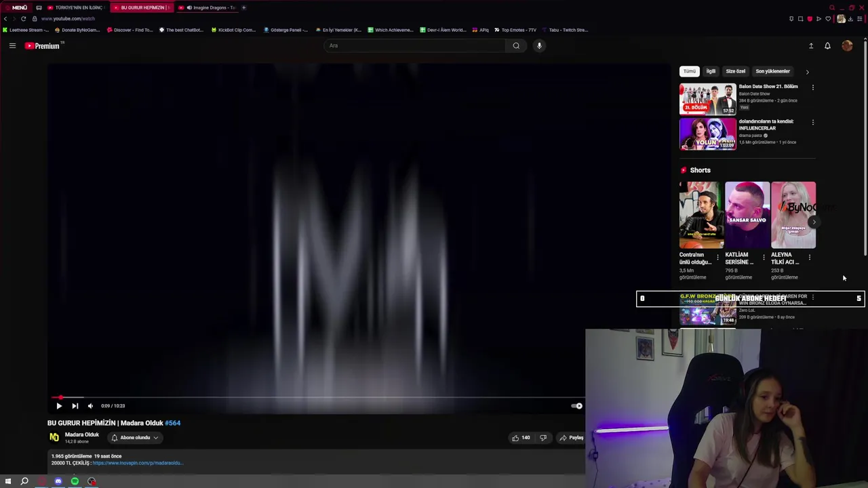Image resolution: width=868 pixels, height=488 pixels.
Task: Open Spotify from taskbar
Action: click(x=75, y=481)
